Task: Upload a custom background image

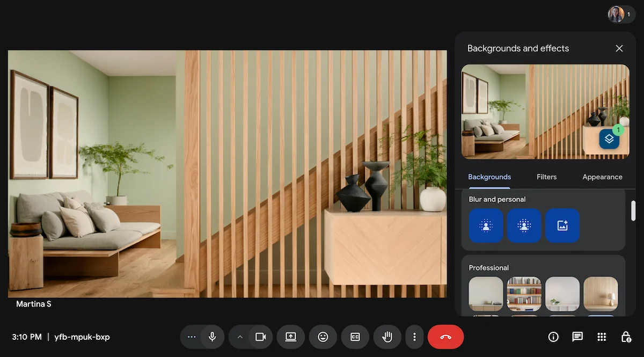Action: [x=563, y=225]
